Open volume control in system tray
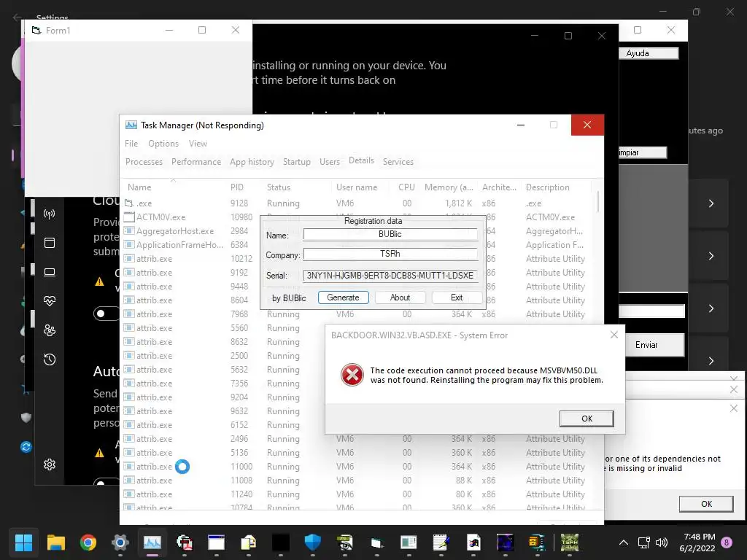 coord(661,542)
